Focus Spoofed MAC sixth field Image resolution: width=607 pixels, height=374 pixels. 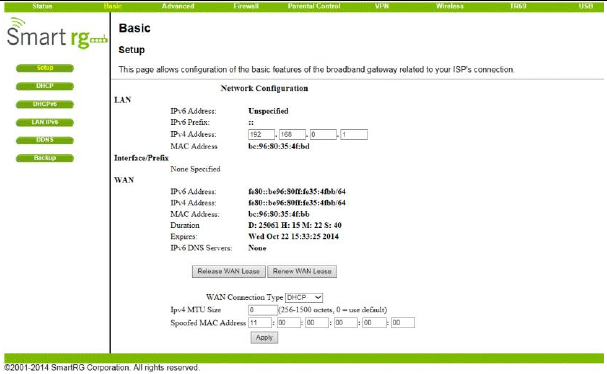(403, 323)
